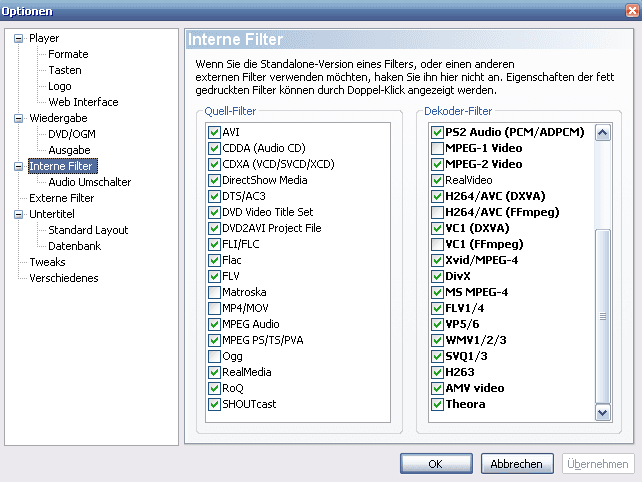This screenshot has width=642, height=482.
Task: Uncheck the AVI source filter
Action: coord(214,132)
